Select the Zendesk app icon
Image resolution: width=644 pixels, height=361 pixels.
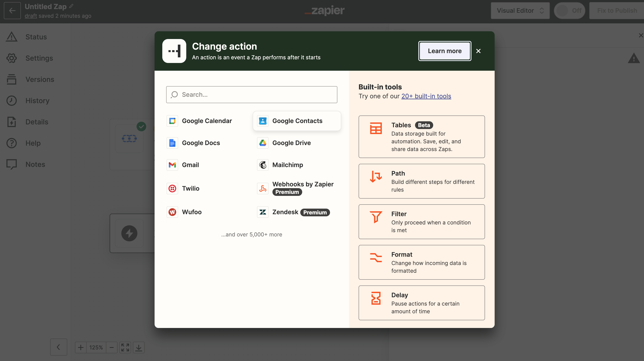[263, 212]
